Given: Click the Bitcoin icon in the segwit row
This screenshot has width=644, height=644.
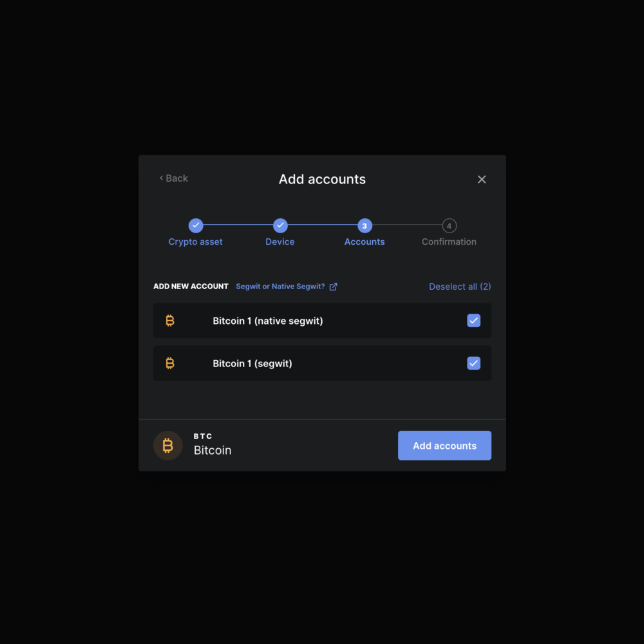Looking at the screenshot, I should [x=170, y=363].
